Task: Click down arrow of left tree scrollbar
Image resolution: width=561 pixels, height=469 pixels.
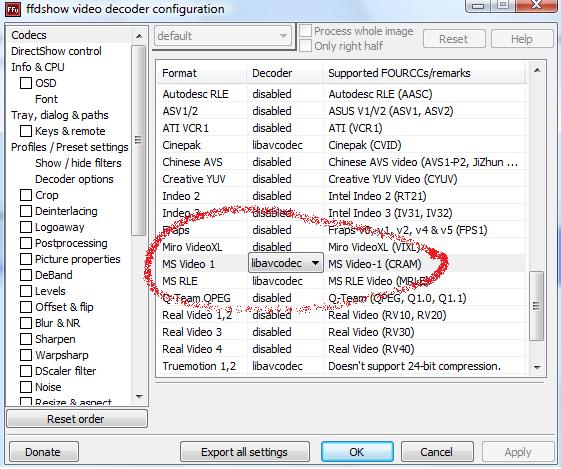Action: tap(139, 396)
